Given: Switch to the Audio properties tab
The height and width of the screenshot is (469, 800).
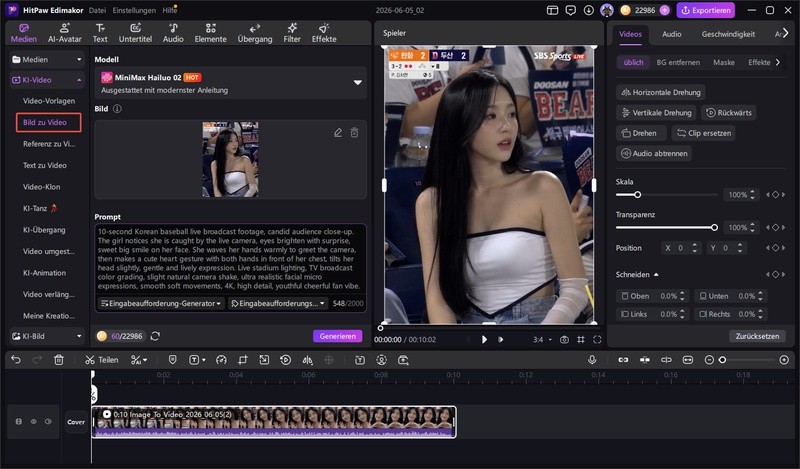Looking at the screenshot, I should click(671, 34).
